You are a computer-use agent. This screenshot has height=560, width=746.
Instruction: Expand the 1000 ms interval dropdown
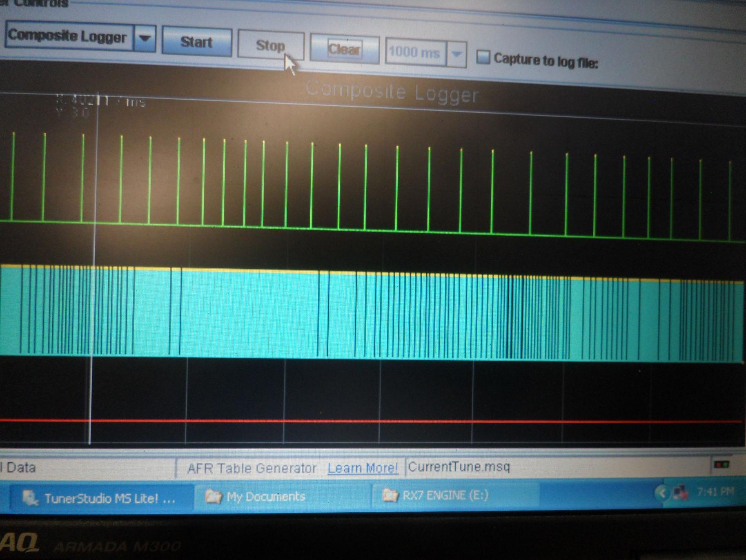click(457, 54)
